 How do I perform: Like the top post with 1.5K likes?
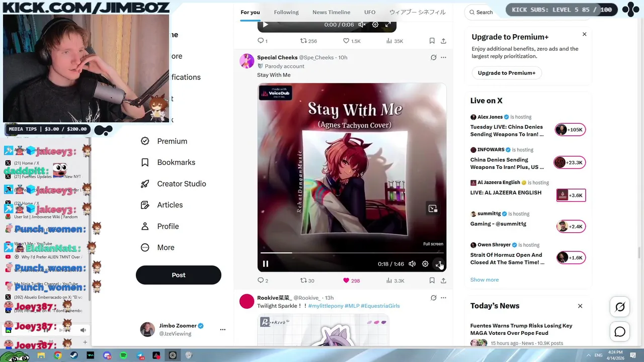tap(352, 41)
